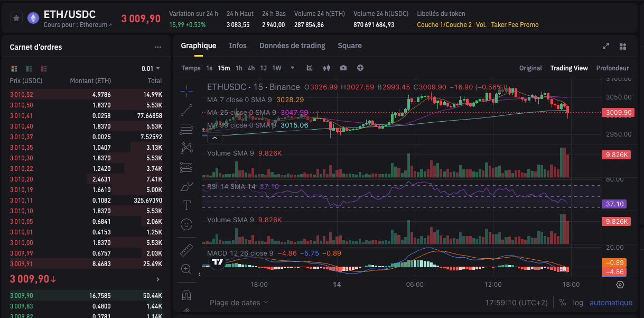Click the TradingView logo on chart
This screenshot has height=318, width=644.
point(218,261)
